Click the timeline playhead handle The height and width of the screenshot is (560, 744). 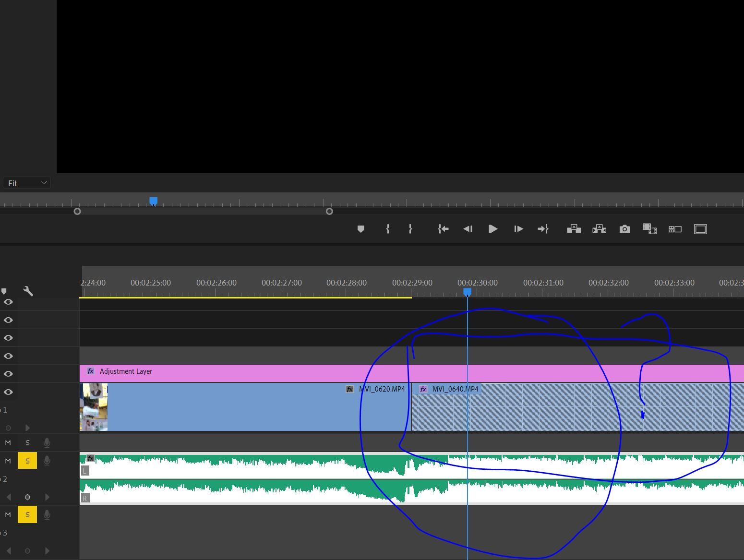[x=467, y=292]
